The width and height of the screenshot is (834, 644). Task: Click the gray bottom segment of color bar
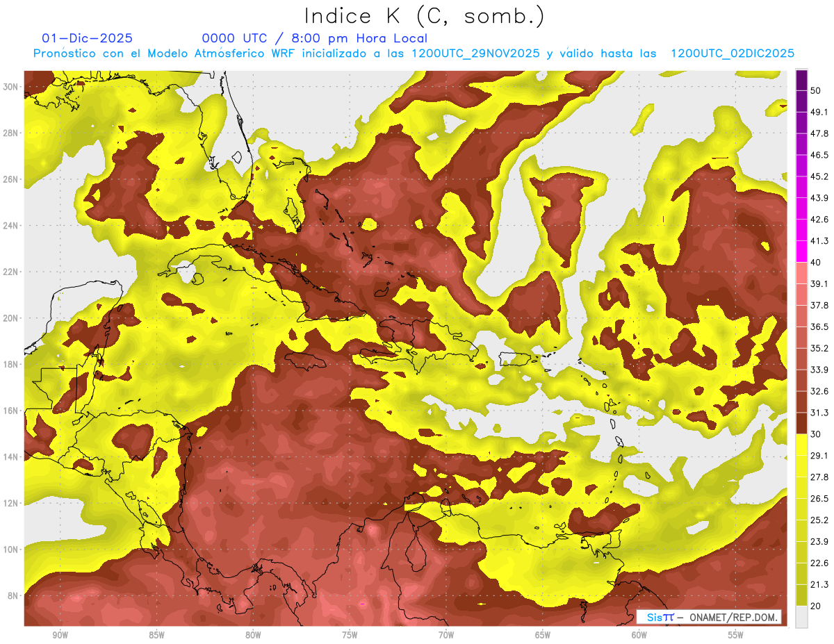[x=802, y=617]
